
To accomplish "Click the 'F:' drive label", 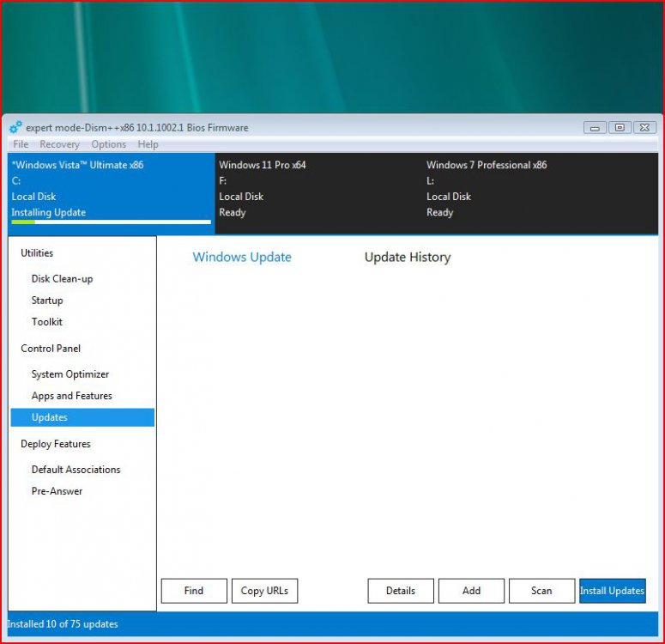I will tap(222, 181).
